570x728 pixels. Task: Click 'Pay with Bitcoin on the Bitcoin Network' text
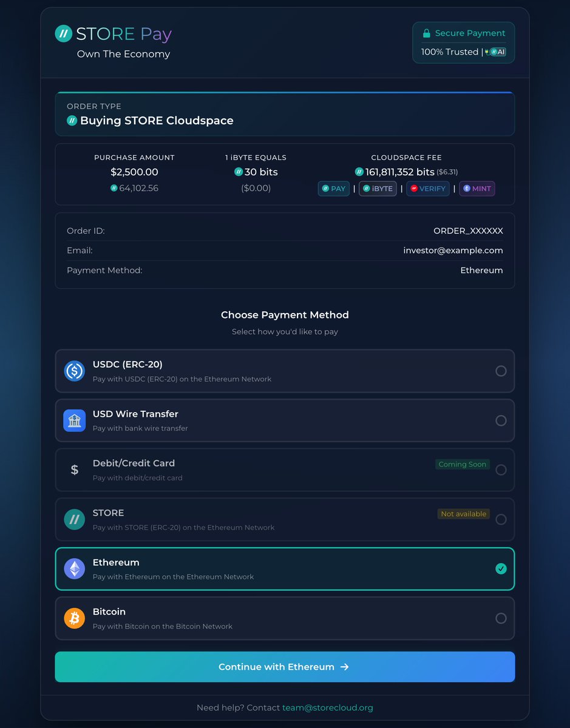coord(163,626)
